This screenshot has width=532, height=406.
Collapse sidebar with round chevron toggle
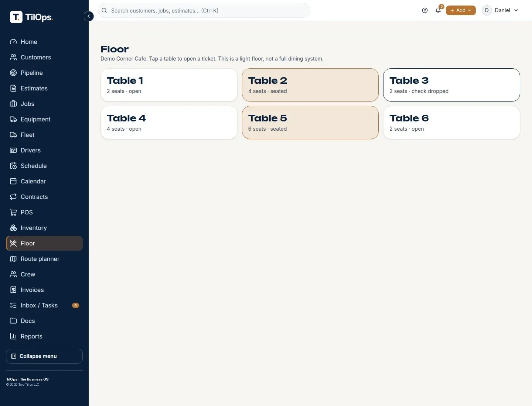pyautogui.click(x=89, y=16)
